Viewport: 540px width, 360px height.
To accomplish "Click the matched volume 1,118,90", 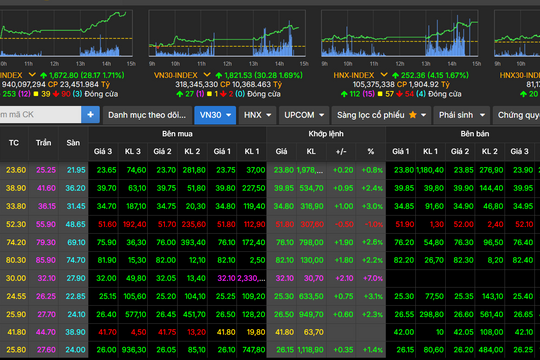I will [x=310, y=350].
